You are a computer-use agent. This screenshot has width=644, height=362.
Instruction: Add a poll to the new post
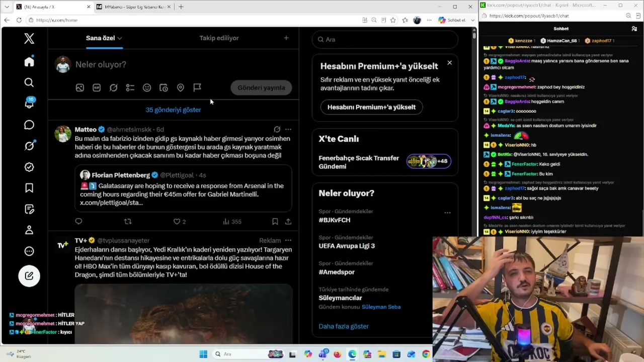[130, 87]
